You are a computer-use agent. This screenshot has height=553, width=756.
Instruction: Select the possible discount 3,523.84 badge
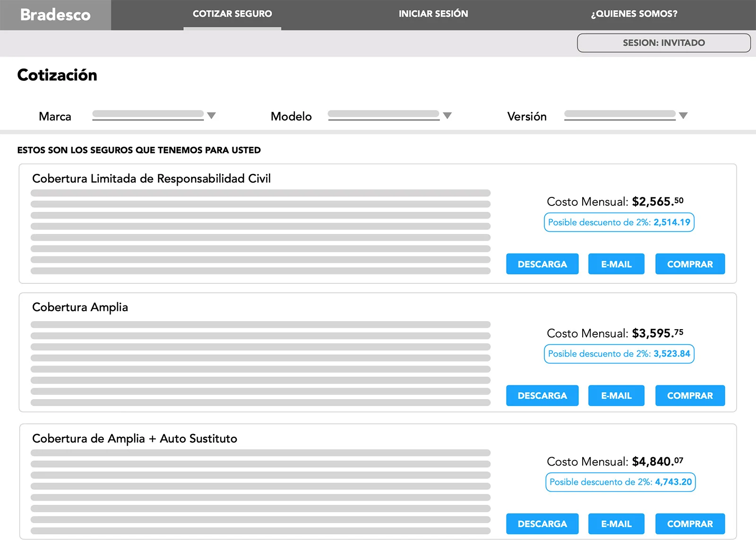click(x=619, y=354)
